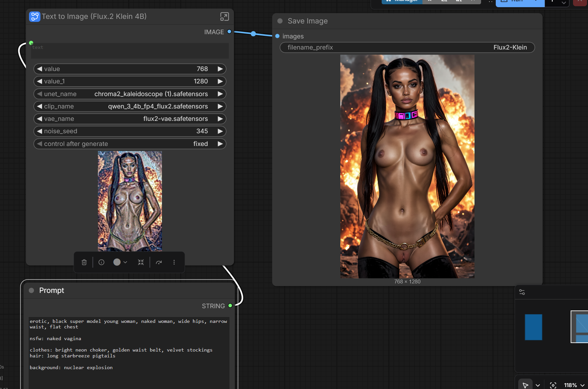Decrease the value widget with its left arrow
588x389 pixels.
[39, 69]
